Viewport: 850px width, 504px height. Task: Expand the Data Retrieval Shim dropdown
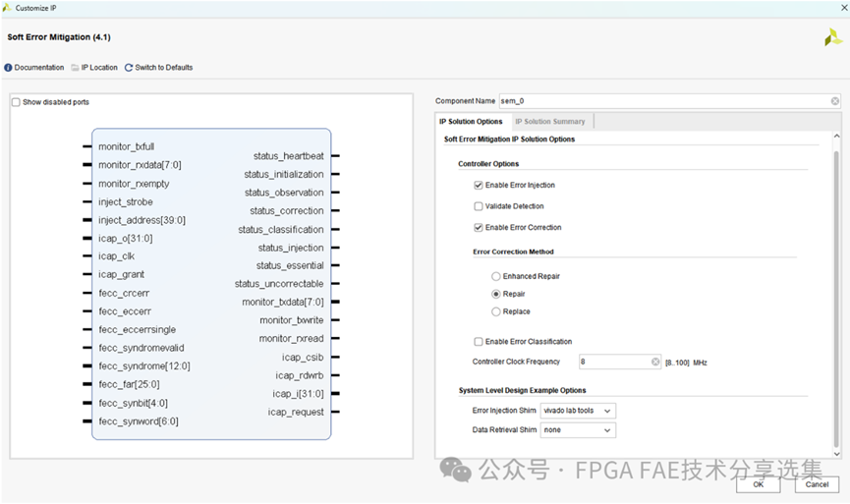coord(578,430)
